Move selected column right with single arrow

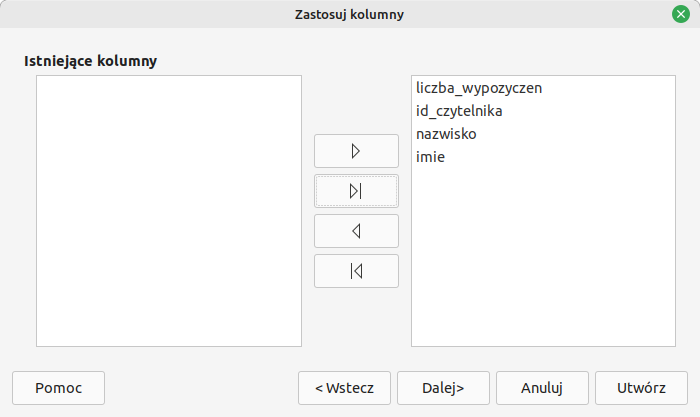click(x=356, y=151)
